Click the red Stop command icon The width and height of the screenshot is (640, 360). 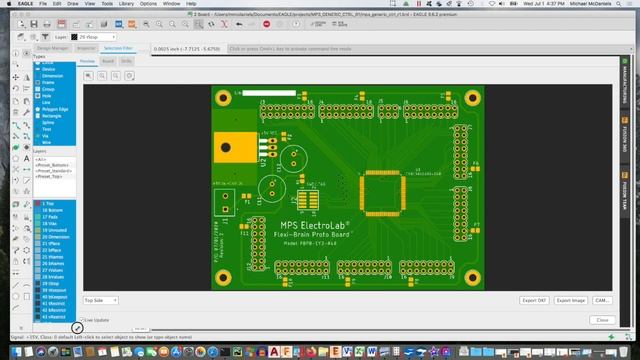[267, 24]
